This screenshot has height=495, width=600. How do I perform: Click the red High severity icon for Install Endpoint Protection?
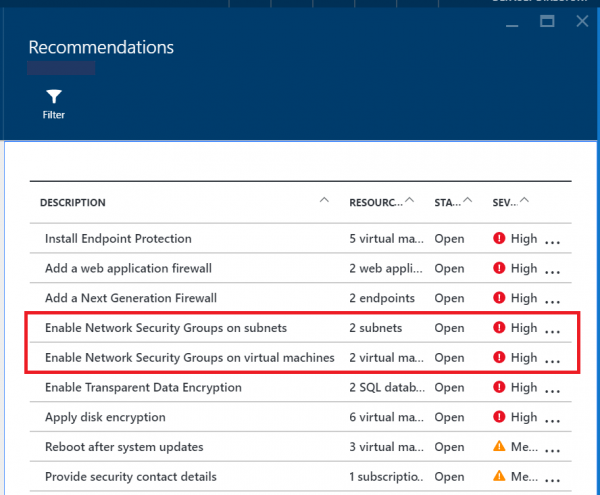(499, 239)
